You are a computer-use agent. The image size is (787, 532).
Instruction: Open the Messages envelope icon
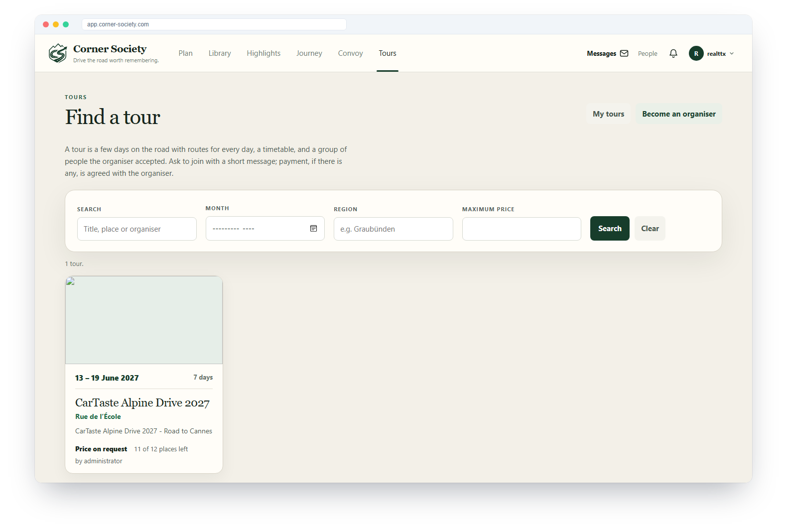(624, 53)
